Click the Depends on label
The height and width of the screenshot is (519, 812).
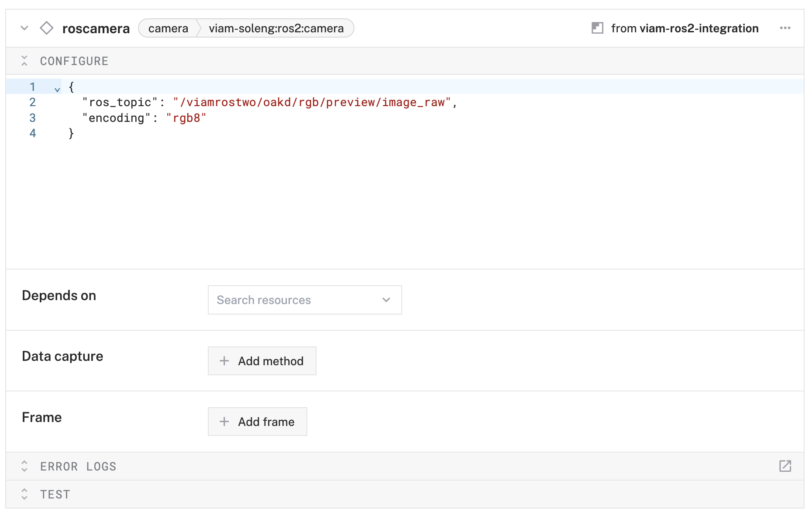[59, 296]
